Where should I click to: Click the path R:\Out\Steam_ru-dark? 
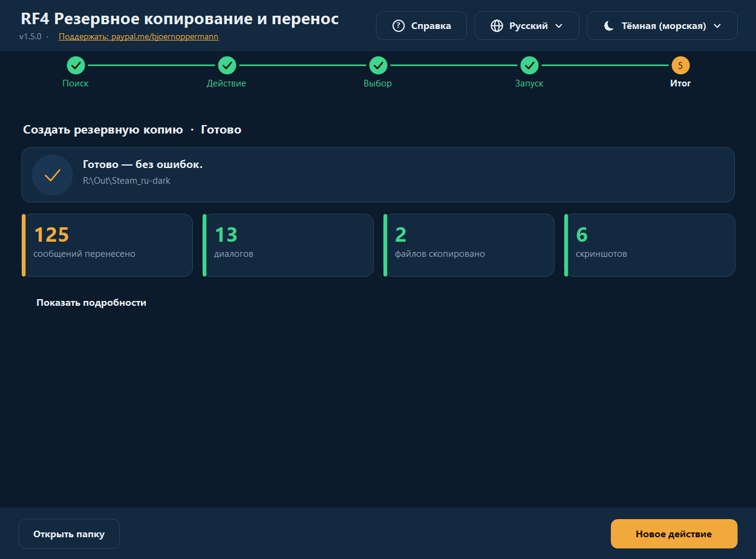tap(126, 180)
